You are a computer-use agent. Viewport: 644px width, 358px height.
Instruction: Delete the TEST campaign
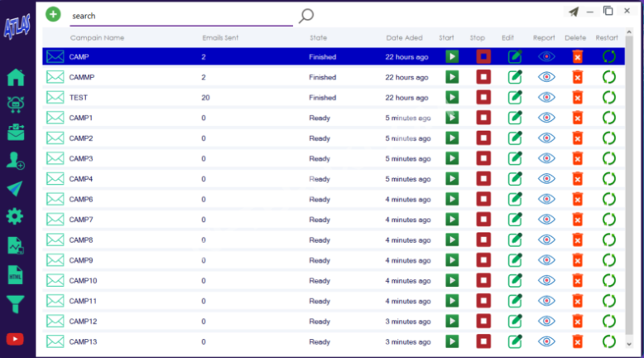578,97
